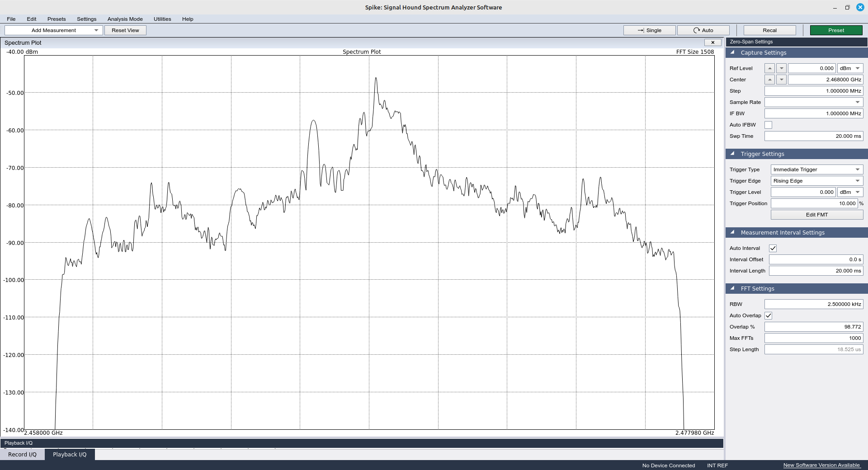This screenshot has width=868, height=470.
Task: Close the Spectrum Plot panel
Action: [713, 42]
